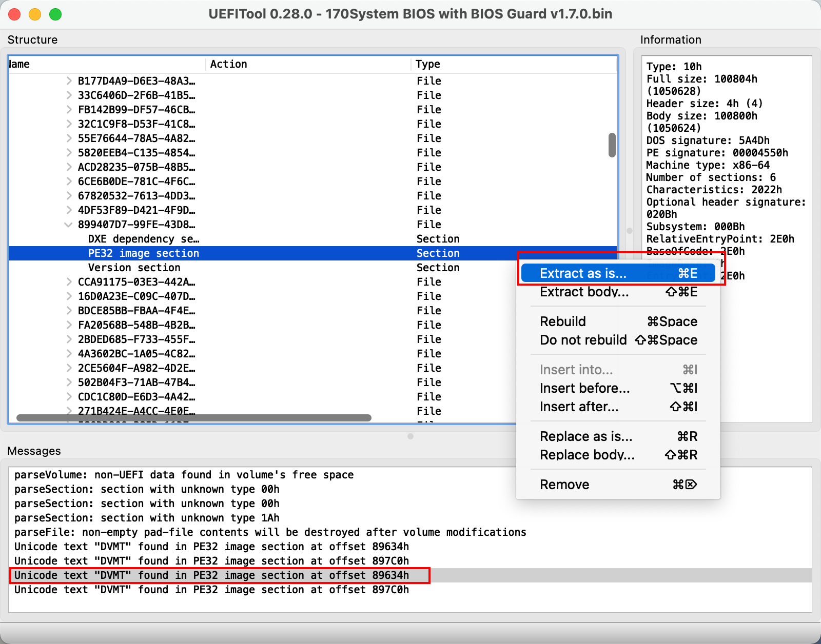Screen dimensions: 821x644
Task: Click the structure tree horizontal scrollbar
Action: click(194, 418)
